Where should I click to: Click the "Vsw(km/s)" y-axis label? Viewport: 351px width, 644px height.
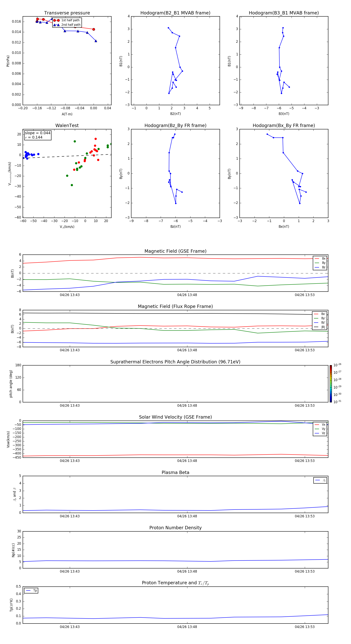point(8,439)
